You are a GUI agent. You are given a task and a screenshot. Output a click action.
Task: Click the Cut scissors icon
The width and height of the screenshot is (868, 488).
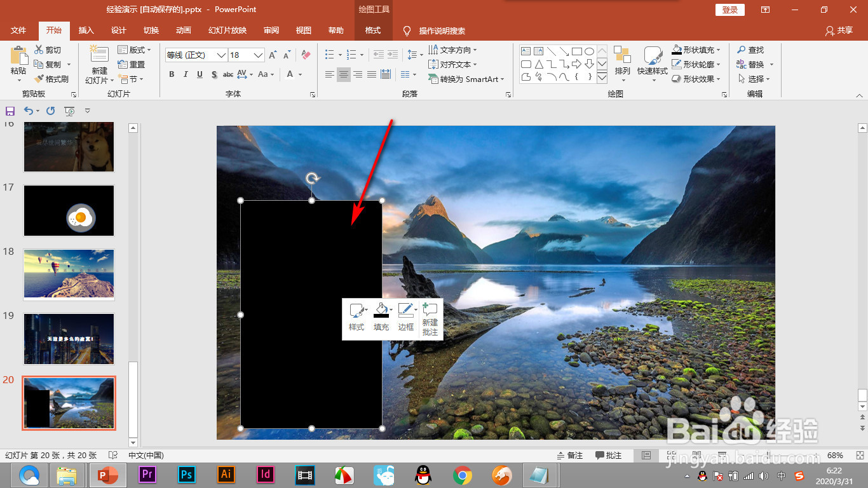tap(39, 50)
